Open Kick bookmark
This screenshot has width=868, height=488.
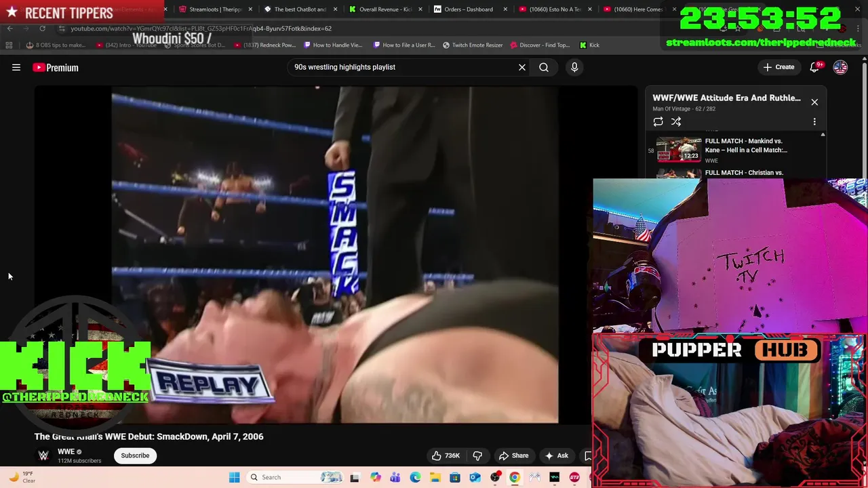589,45
